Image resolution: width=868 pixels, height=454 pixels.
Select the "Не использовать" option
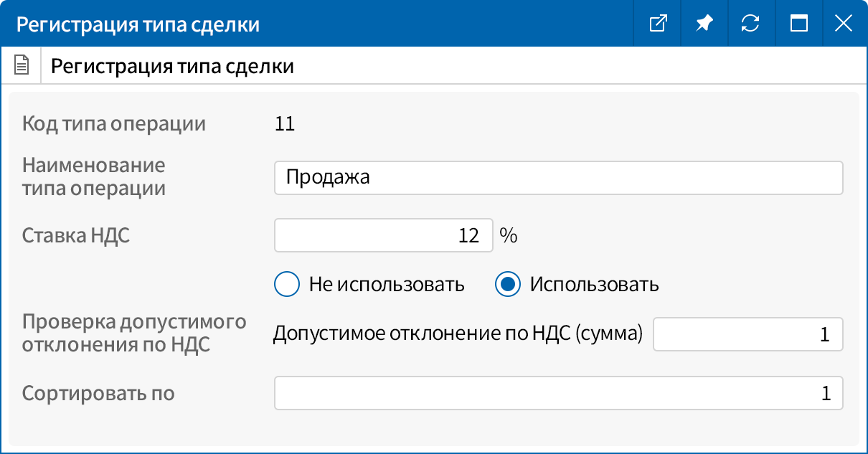[286, 284]
